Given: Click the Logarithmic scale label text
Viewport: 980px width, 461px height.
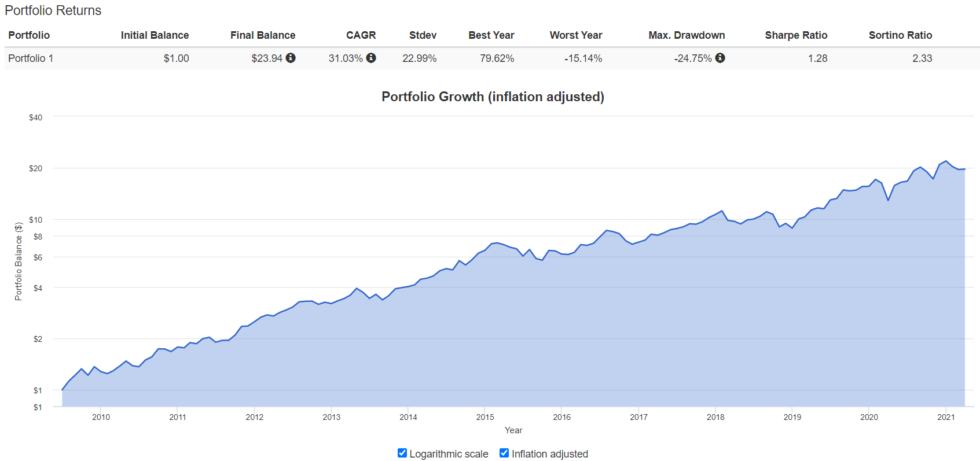Looking at the screenshot, I should (449, 454).
